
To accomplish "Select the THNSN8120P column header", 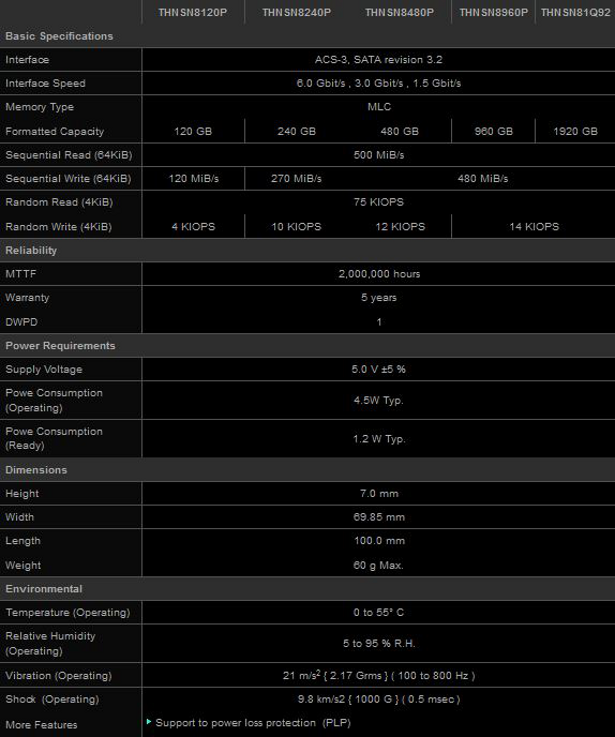I will click(193, 12).
